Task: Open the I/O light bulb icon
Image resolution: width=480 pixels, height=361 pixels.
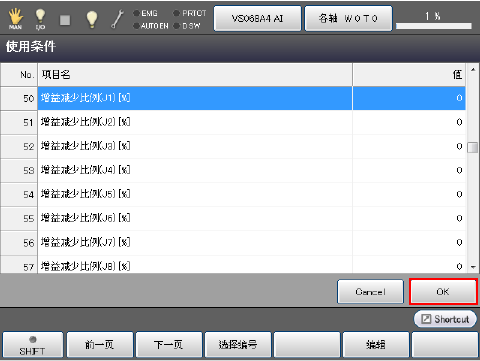Action: tap(40, 19)
